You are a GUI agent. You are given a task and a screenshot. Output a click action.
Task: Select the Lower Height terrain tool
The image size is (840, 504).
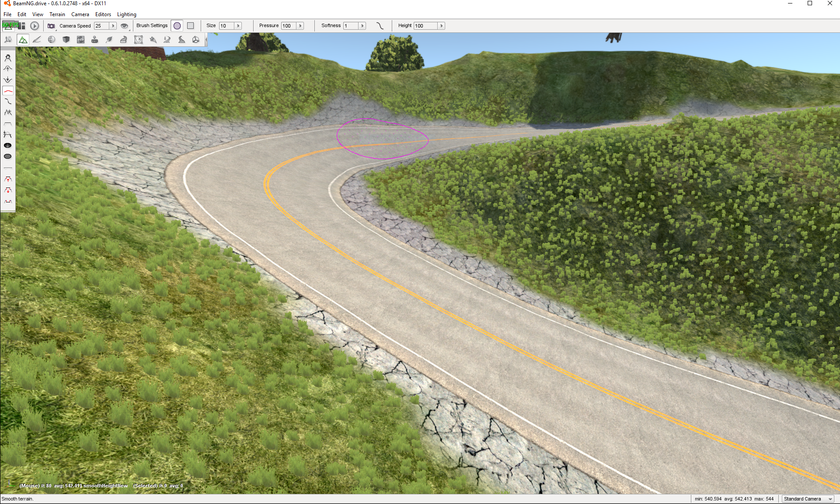pyautogui.click(x=8, y=80)
